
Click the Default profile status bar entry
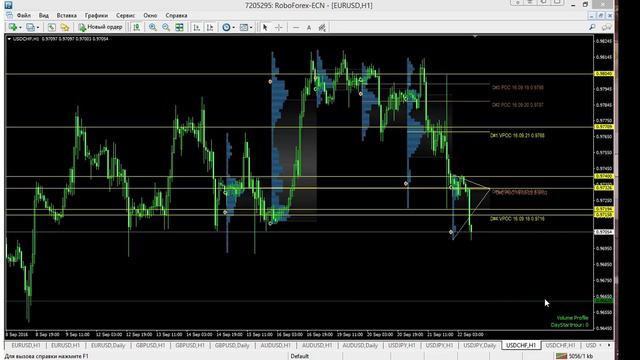click(x=300, y=356)
